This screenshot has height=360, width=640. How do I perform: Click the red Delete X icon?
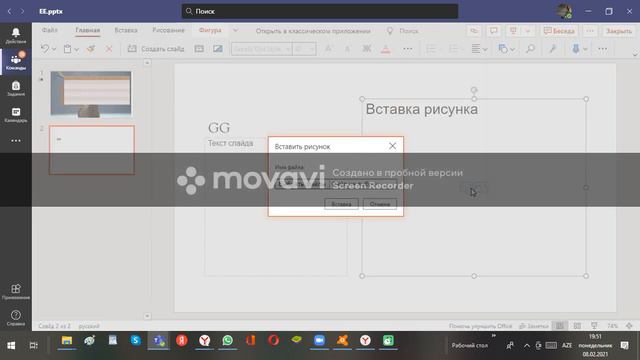pos(109,49)
